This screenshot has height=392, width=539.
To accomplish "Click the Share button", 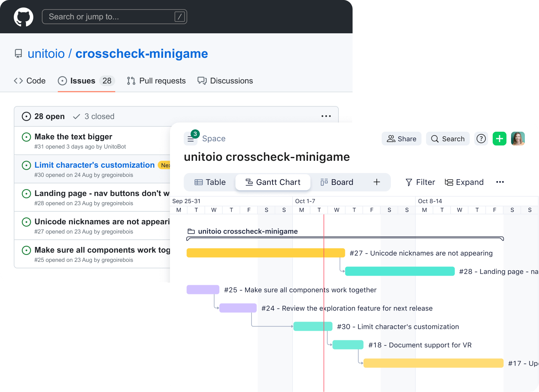I will pos(402,139).
